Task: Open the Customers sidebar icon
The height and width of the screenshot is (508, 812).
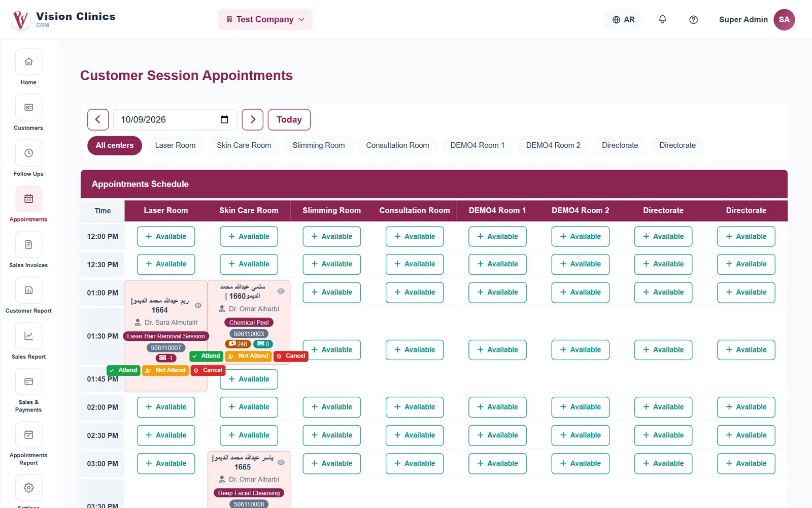Action: pyautogui.click(x=28, y=108)
